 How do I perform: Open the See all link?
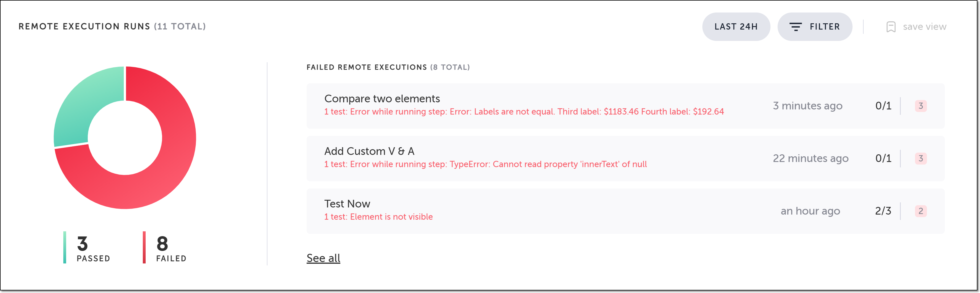(x=323, y=258)
